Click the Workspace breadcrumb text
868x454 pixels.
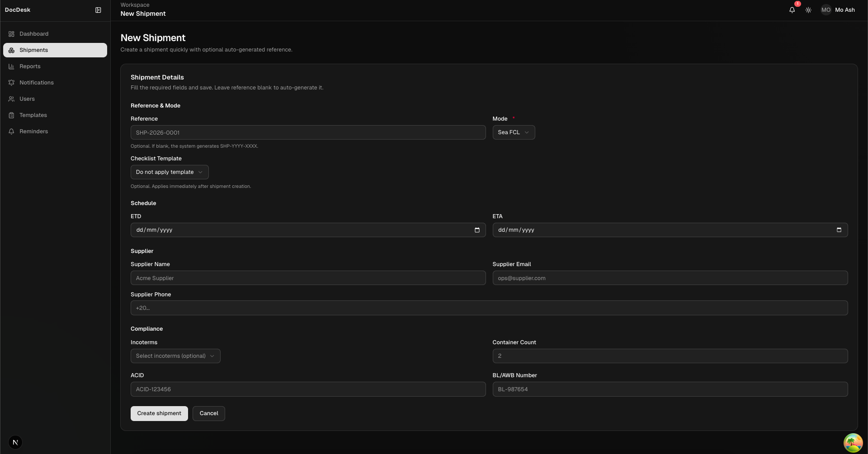pyautogui.click(x=135, y=5)
